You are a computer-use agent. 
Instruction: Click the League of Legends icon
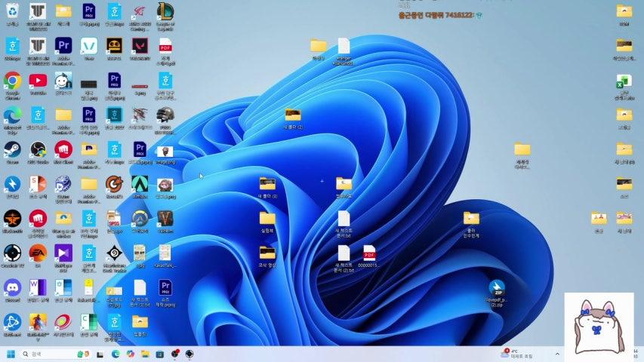(165, 11)
